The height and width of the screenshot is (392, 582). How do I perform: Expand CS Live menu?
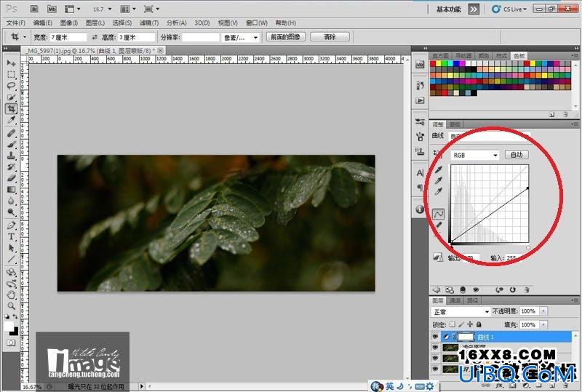tap(509, 9)
